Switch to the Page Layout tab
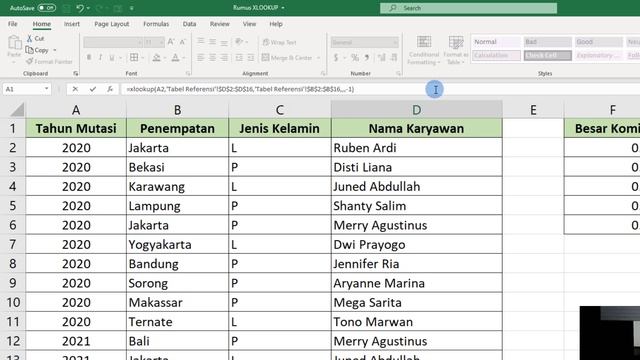640x360 pixels. pyautogui.click(x=111, y=24)
